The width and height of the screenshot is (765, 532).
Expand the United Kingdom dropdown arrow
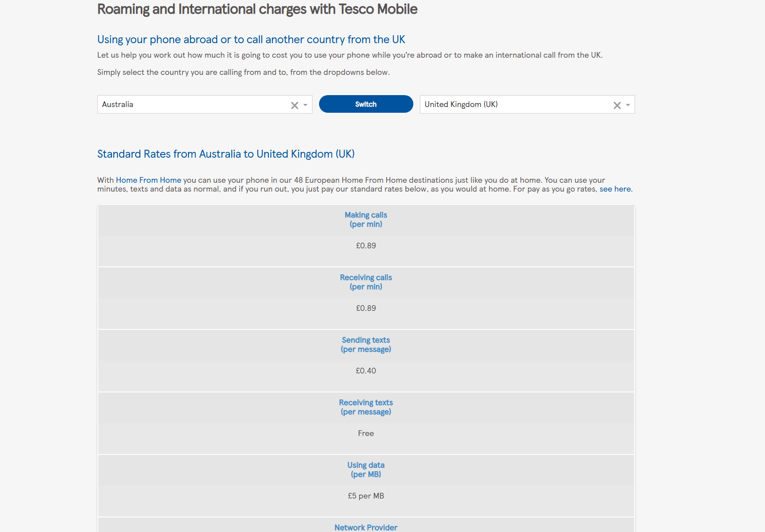[x=628, y=105]
